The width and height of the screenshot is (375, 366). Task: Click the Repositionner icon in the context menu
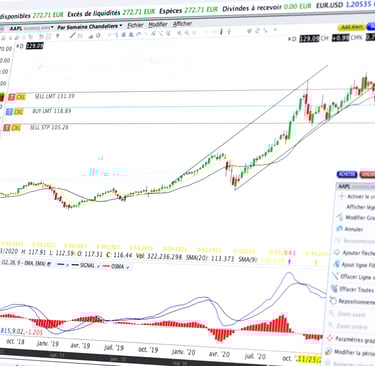[333, 301]
